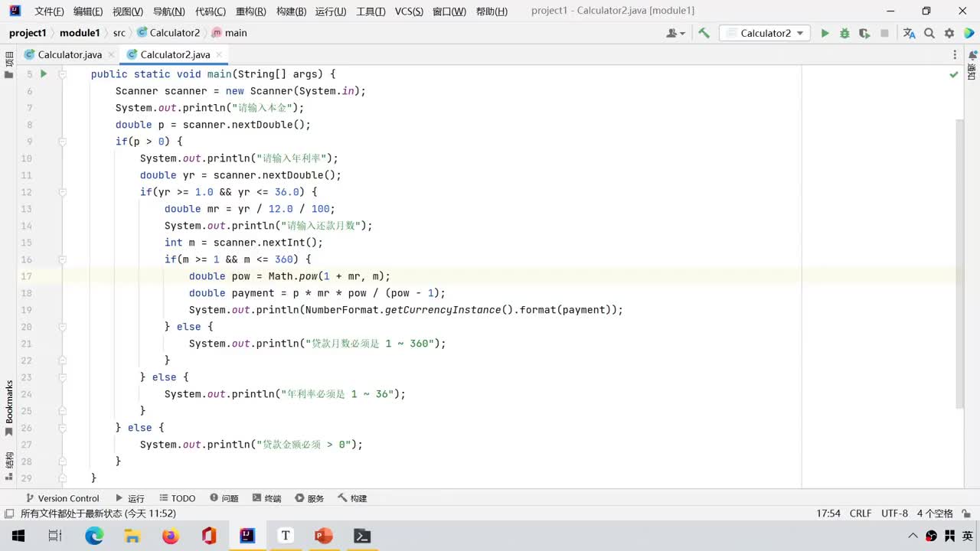Close the Calculator.java tab
Screen dimensions: 980x551
tap(111, 54)
